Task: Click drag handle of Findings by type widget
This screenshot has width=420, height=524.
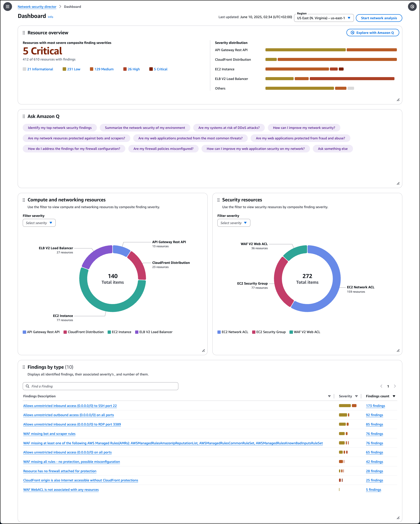Action: [24, 367]
